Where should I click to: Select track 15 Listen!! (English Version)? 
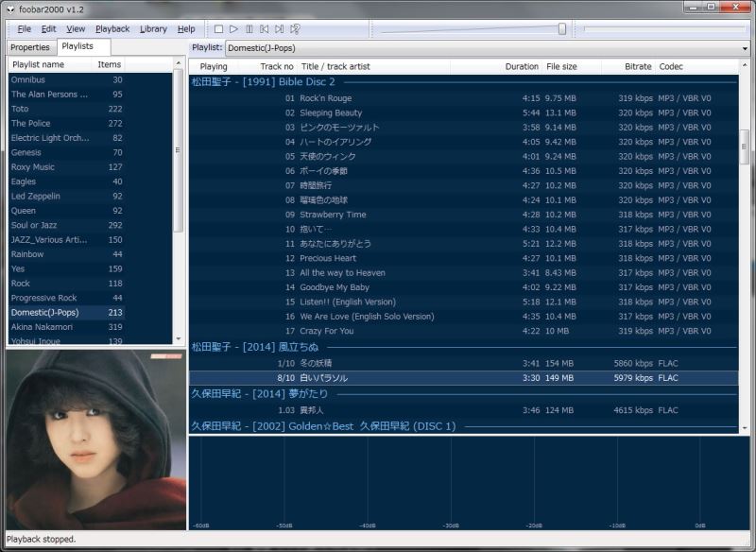click(463, 302)
